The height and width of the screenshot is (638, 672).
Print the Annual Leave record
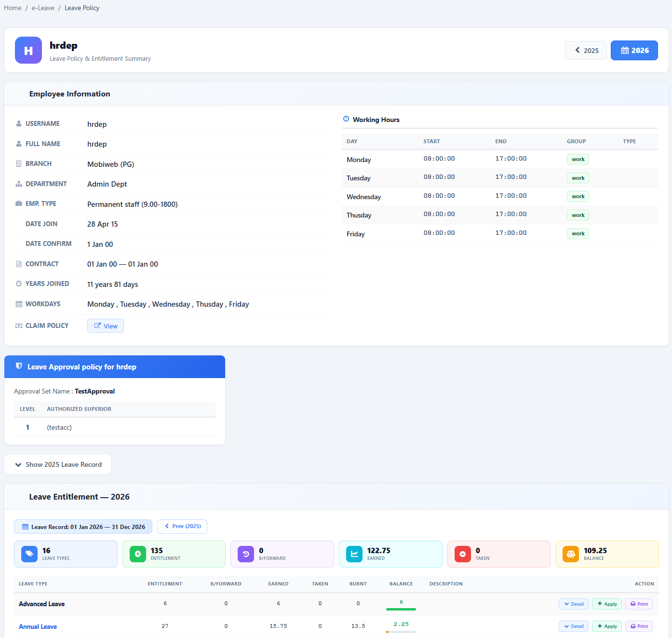pyautogui.click(x=639, y=626)
